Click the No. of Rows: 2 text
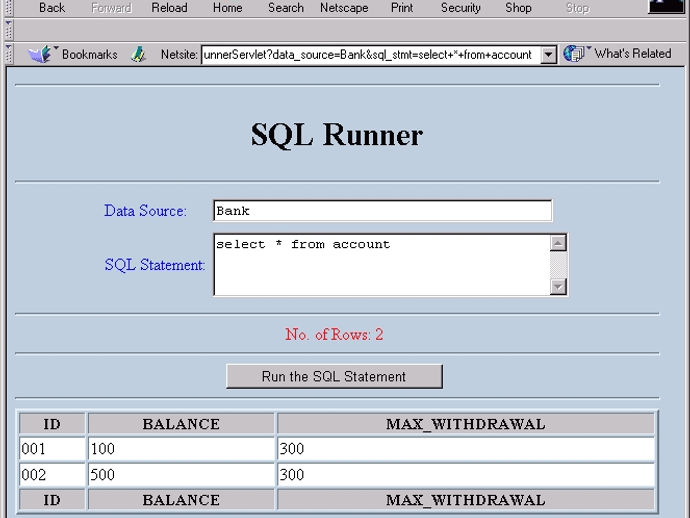Viewport: 690px width, 518px height. coord(334,334)
